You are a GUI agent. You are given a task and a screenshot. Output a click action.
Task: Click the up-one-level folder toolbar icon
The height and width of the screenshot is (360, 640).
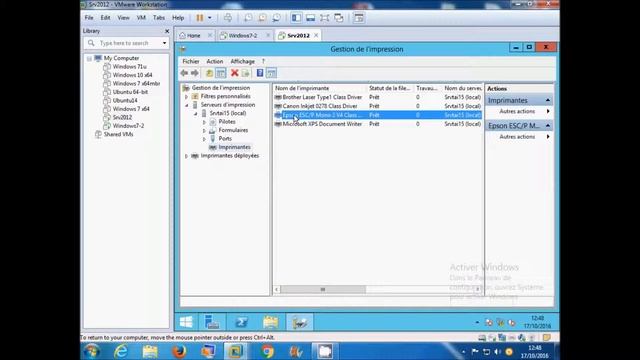coord(209,73)
